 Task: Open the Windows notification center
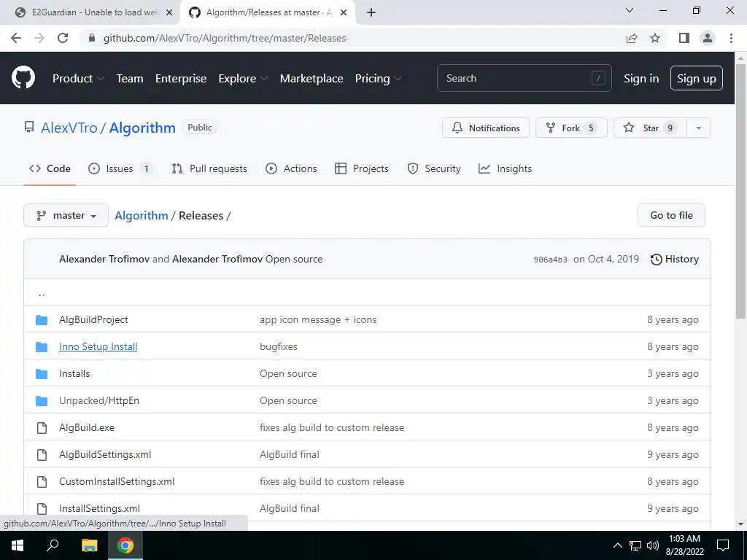[x=723, y=545]
